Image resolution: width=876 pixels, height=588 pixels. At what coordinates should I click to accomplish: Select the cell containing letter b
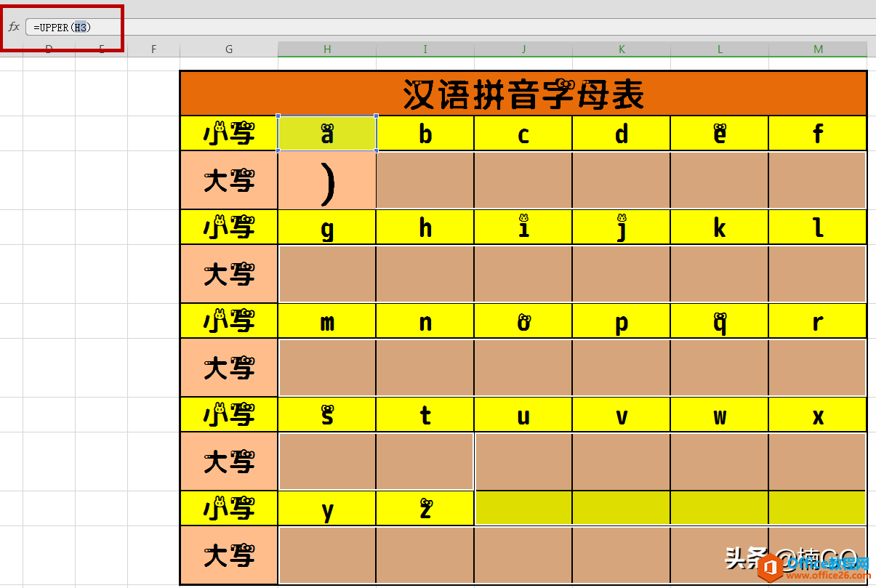tap(425, 134)
